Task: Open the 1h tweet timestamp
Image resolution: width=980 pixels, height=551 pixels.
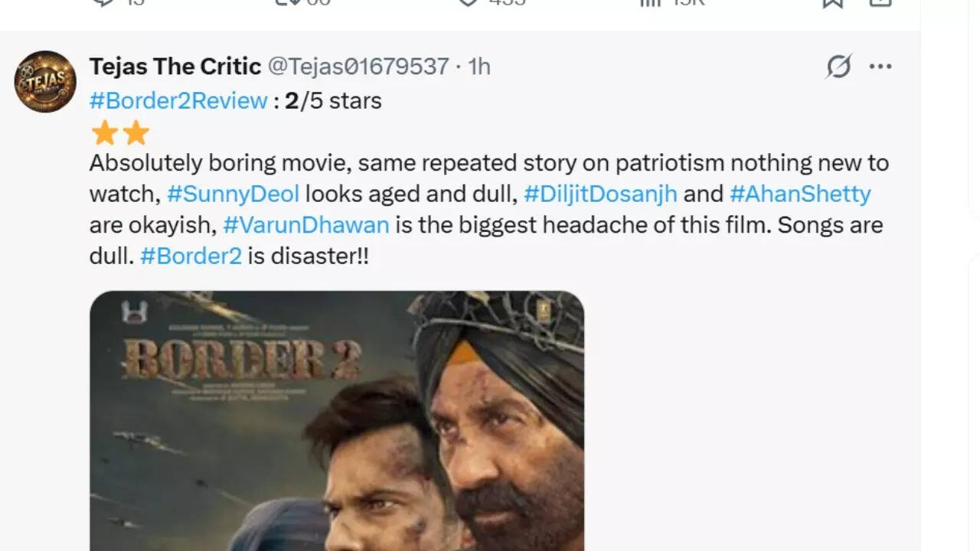Action: (479, 67)
